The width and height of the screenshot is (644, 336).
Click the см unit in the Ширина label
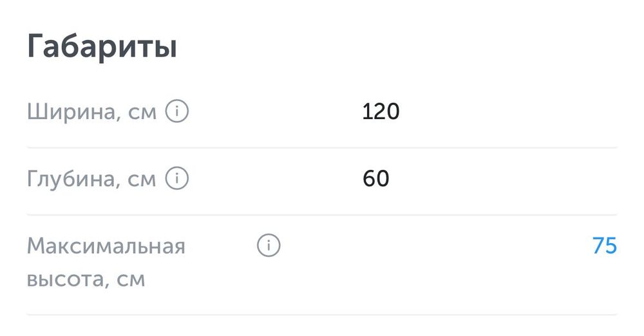click(x=142, y=113)
